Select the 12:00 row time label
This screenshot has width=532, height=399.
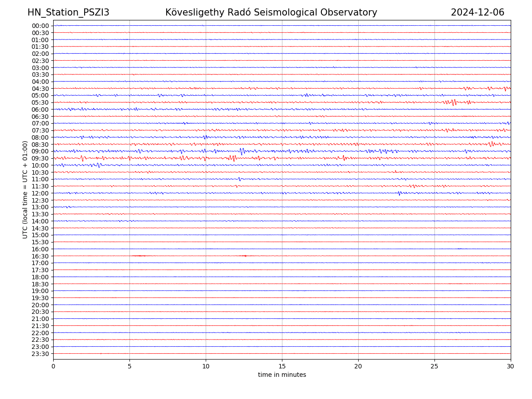(40, 193)
